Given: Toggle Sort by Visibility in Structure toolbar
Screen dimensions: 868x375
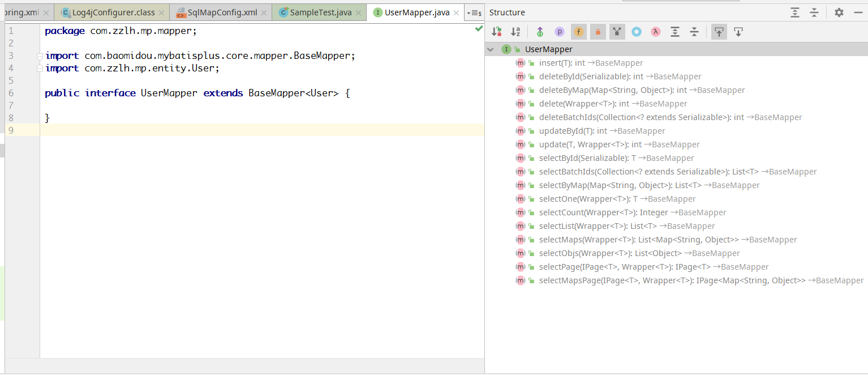Looking at the screenshot, I should point(497,32).
